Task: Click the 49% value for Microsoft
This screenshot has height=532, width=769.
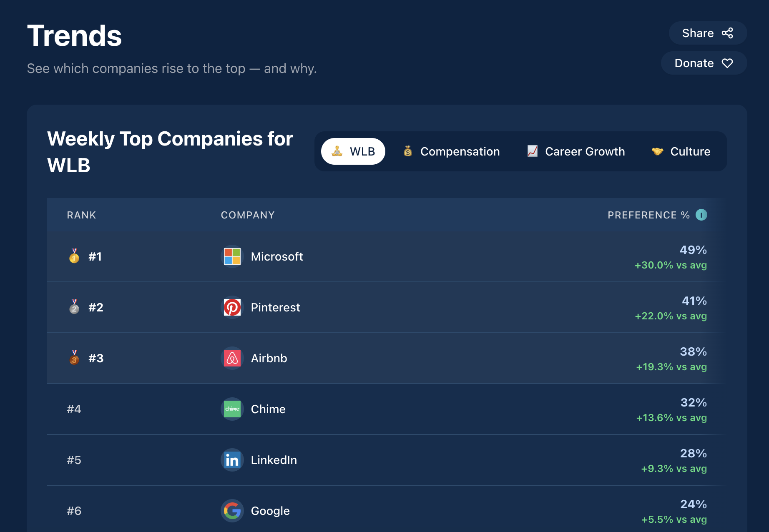Action: coord(693,250)
